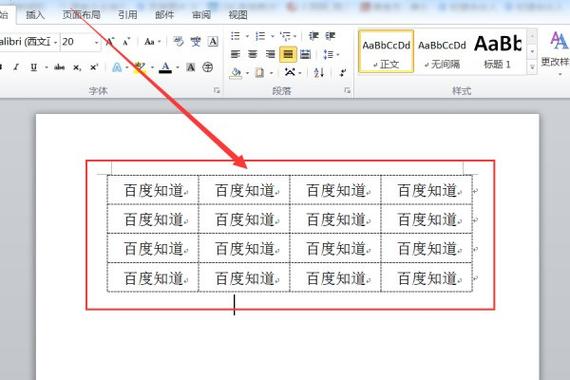570x380 pixels.
Task: Click the font size field showing 20
Action: 76,42
